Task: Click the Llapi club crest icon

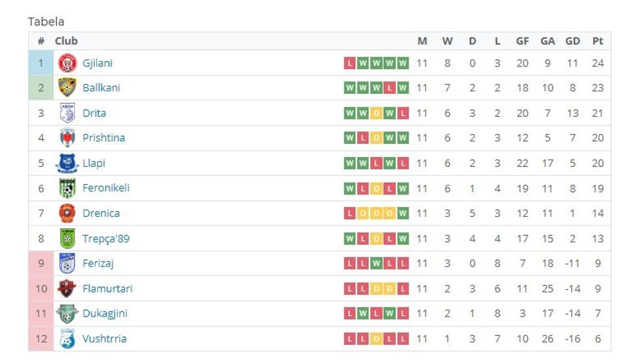Action: click(67, 163)
